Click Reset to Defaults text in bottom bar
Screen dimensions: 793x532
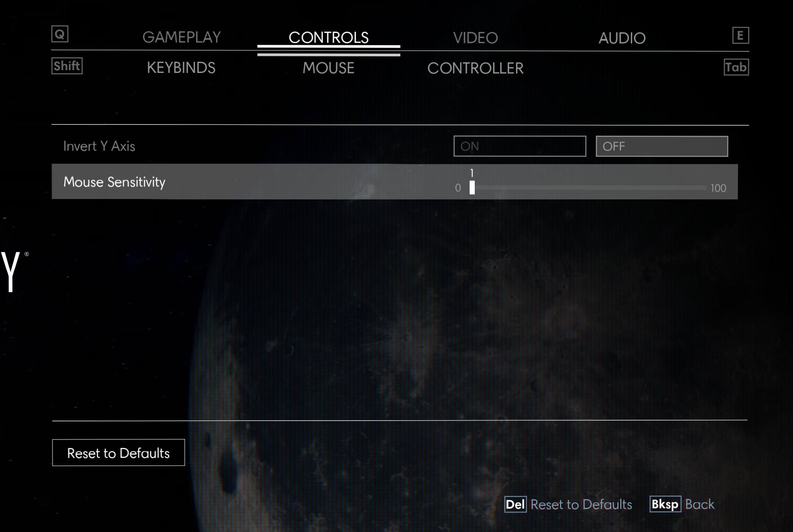point(582,504)
